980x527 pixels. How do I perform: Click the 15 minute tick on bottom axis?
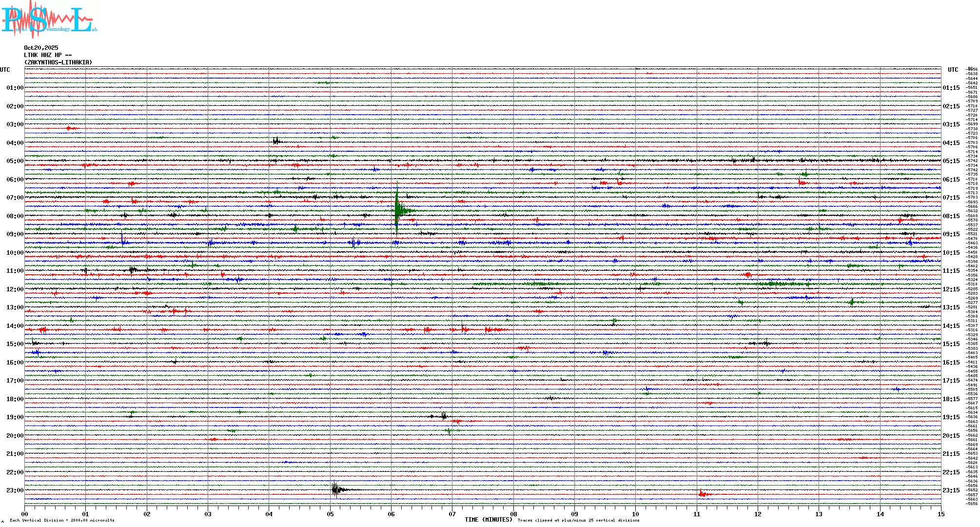click(941, 514)
